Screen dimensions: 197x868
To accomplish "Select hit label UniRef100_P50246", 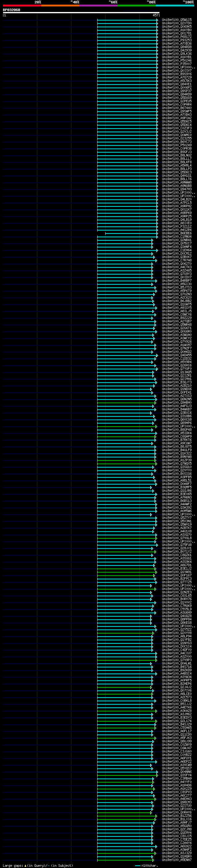I will [177, 61].
